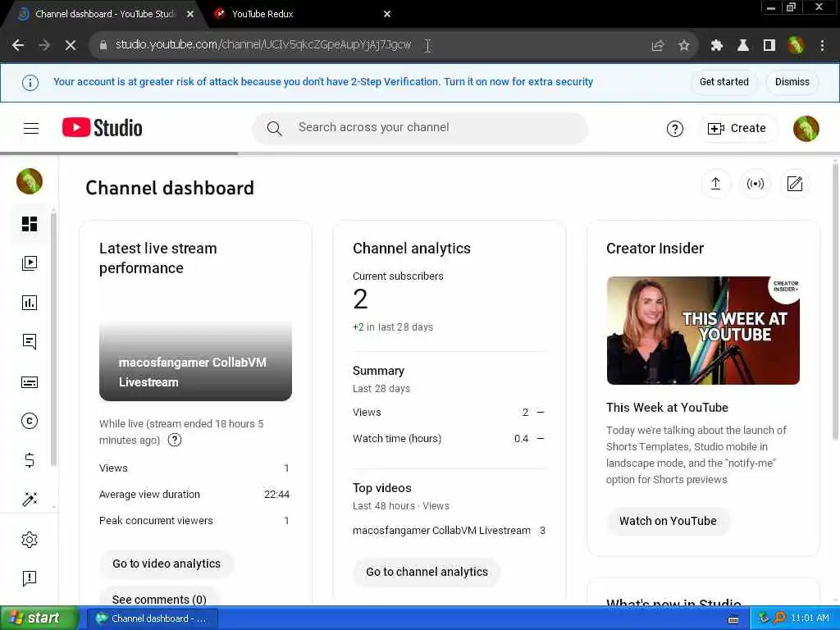
Task: Stop page loading with the X button
Action: [x=71, y=46]
